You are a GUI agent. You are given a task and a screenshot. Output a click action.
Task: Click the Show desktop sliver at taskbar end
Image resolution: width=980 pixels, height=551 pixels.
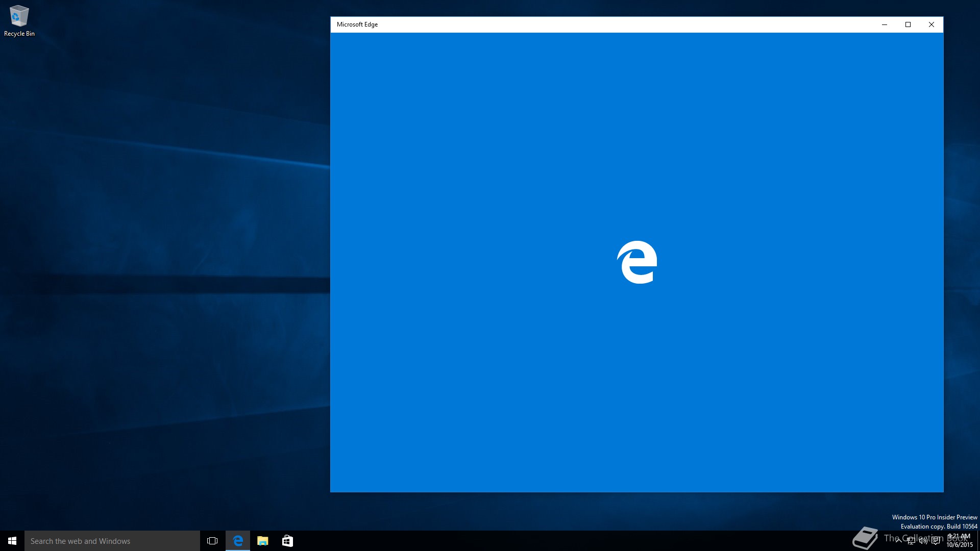978,541
